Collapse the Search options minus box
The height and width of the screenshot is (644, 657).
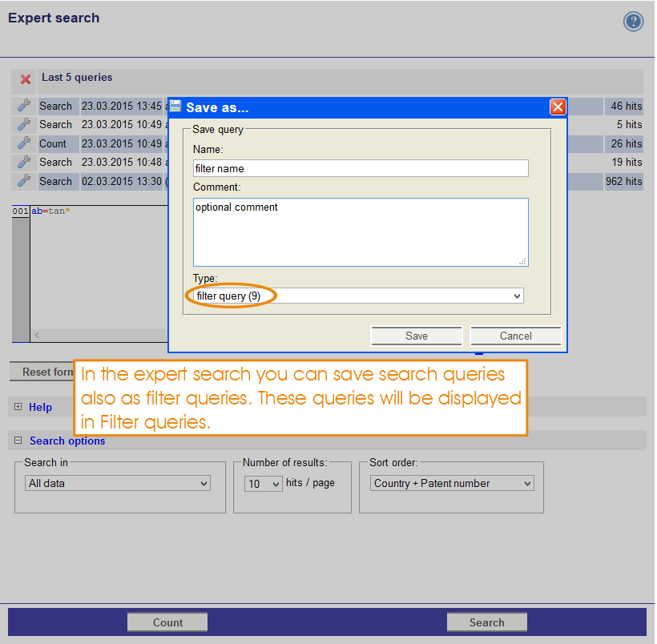[18, 441]
